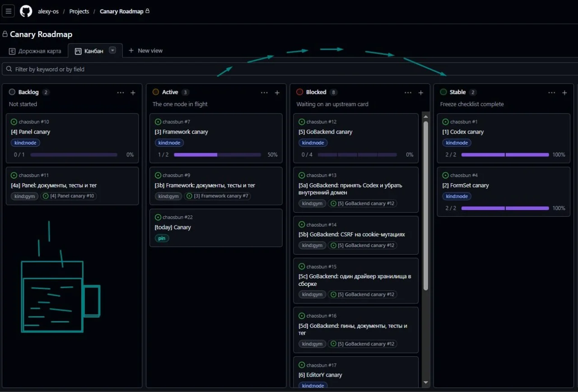Click the open-issue icon on chaosbun #1
Viewport: 578px width, 392px height.
pyautogui.click(x=445, y=122)
